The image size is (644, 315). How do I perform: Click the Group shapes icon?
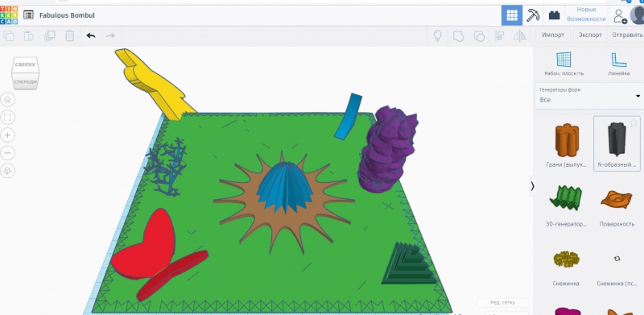(458, 35)
